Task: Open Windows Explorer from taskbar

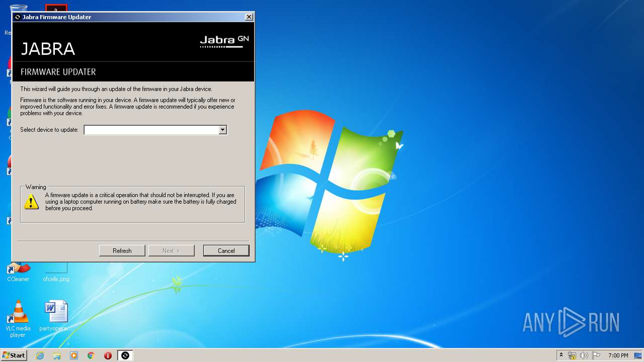Action: [57, 355]
